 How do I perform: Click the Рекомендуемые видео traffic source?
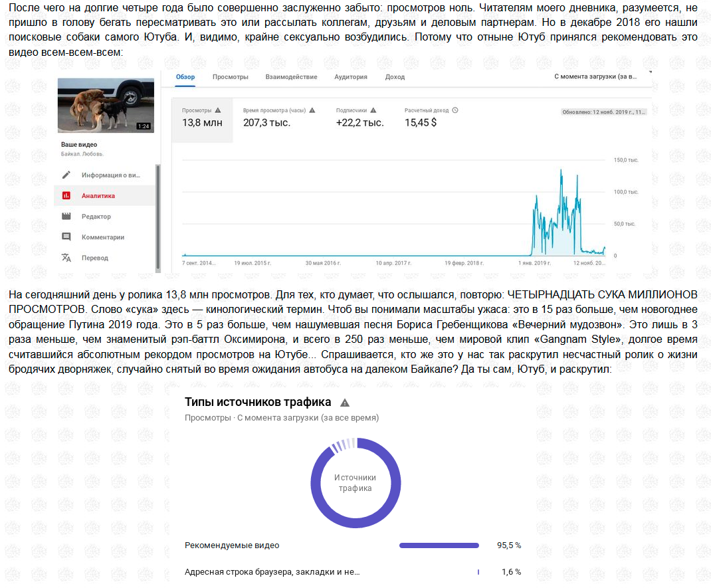click(x=232, y=545)
